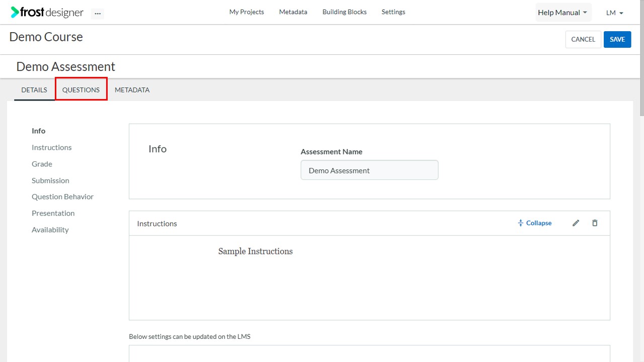
Task: Delete the Instructions with the trash icon
Action: click(595, 223)
